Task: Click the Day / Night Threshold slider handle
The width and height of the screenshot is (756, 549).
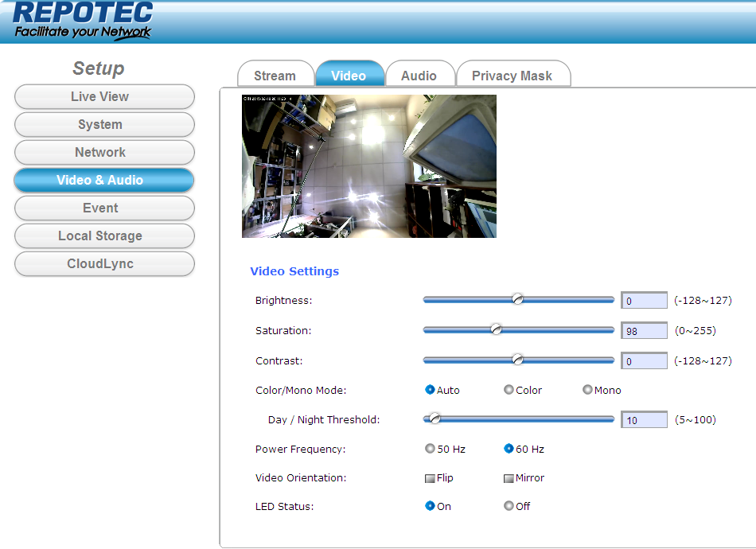Action: point(435,419)
